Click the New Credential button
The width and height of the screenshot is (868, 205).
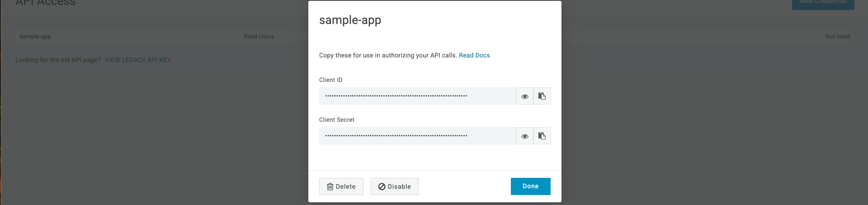[x=823, y=3]
